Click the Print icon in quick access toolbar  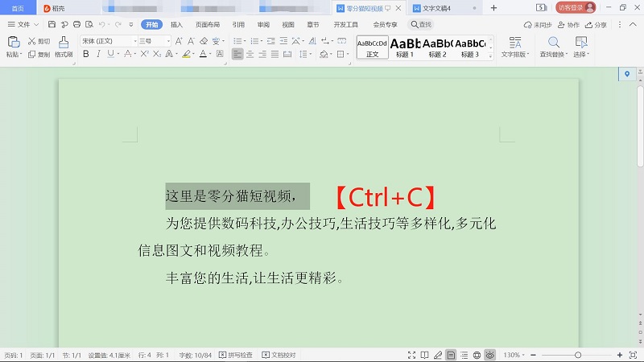74,25
